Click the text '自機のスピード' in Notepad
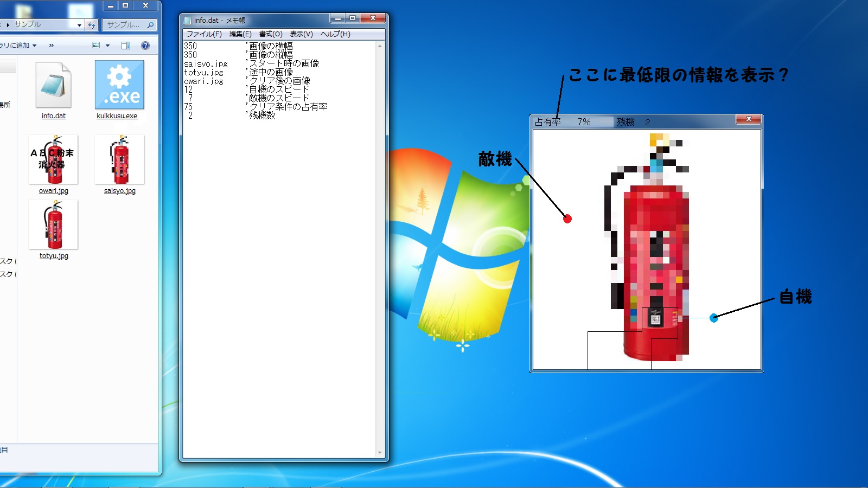 [x=279, y=89]
